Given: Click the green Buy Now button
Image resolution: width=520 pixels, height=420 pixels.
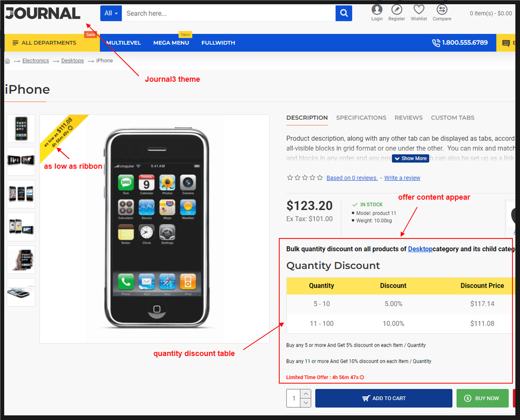Looking at the screenshot, I should (x=482, y=398).
